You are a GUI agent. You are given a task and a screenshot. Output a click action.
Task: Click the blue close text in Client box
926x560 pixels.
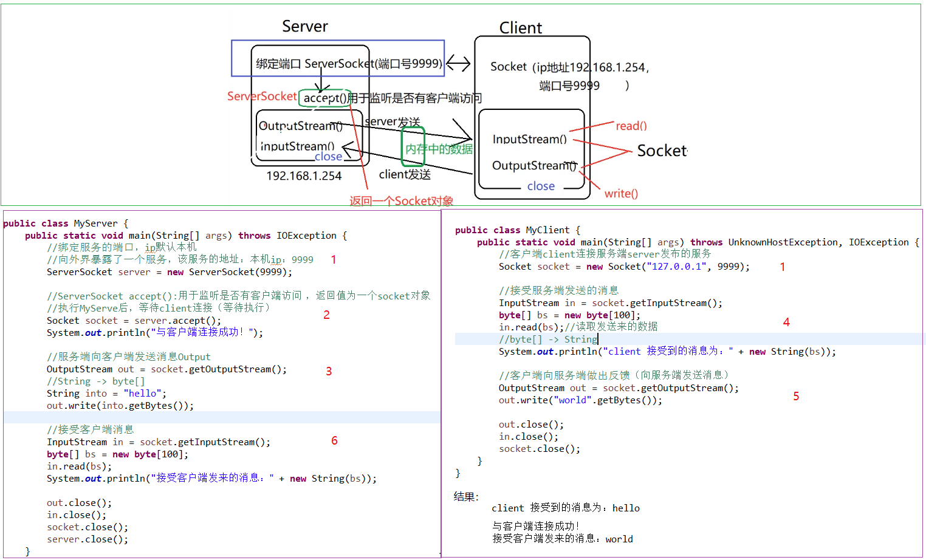click(x=541, y=186)
